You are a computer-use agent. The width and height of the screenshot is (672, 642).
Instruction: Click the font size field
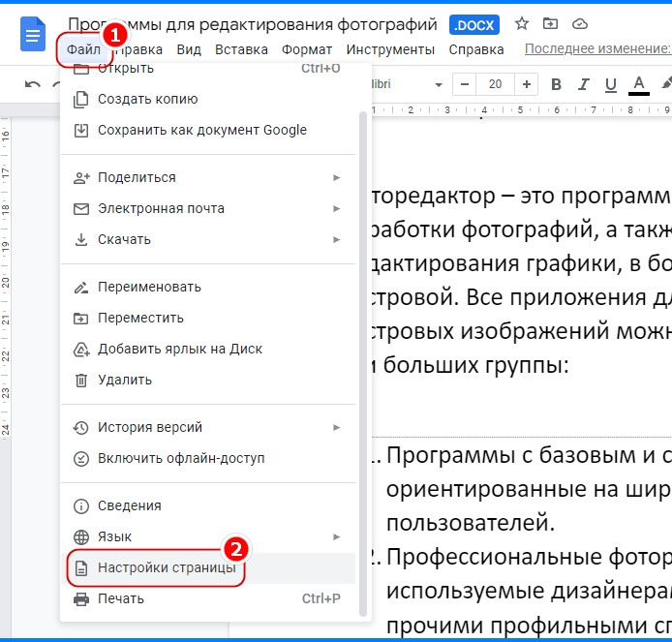pos(496,84)
